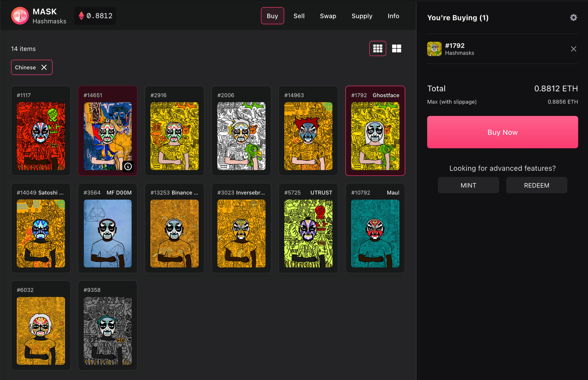
Task: Open the Swap tab
Action: (328, 16)
